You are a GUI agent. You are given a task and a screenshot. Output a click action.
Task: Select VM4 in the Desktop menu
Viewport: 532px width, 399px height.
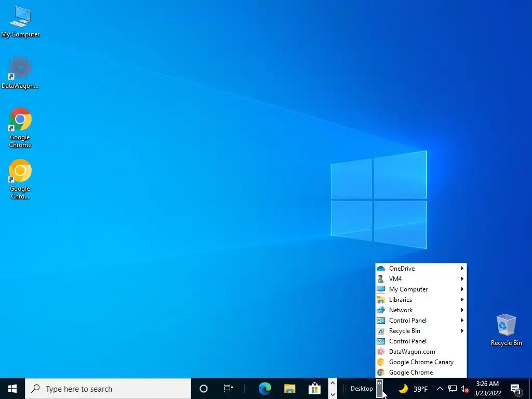[421, 279]
